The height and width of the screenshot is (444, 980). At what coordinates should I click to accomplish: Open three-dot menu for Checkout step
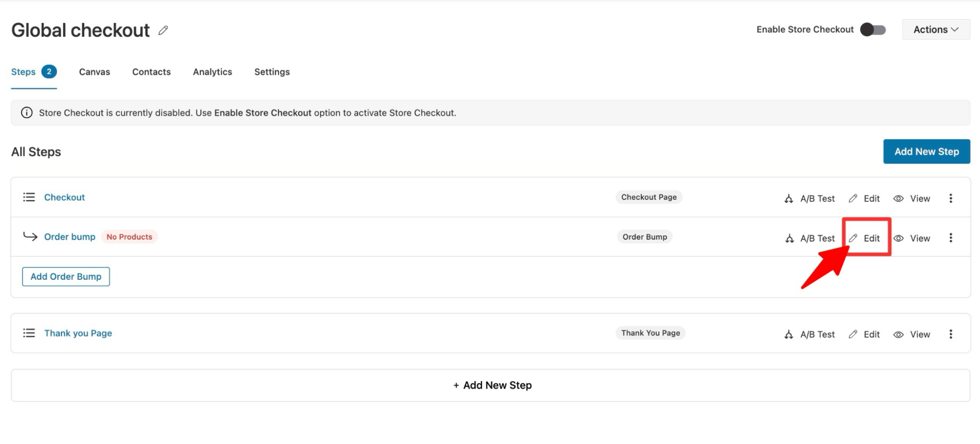[x=951, y=198]
